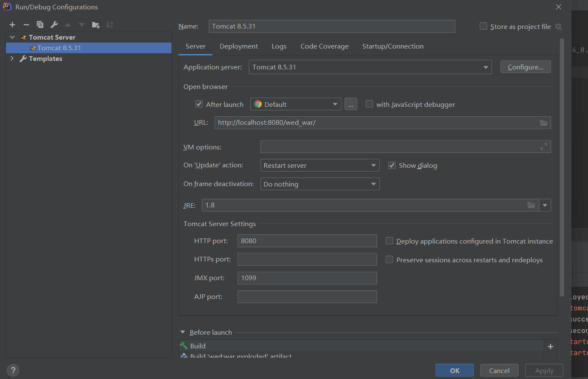This screenshot has height=379, width=588.
Task: Click the HTTP port field
Action: (307, 241)
